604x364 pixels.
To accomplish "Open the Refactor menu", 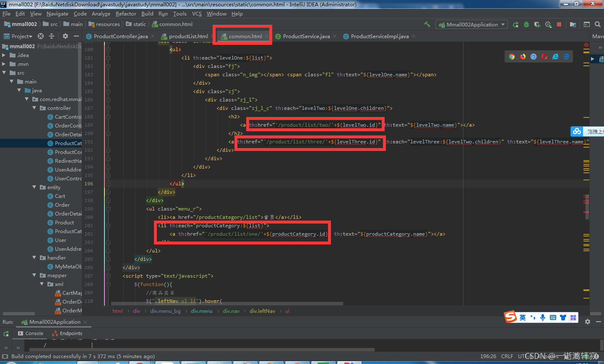I will tap(126, 13).
